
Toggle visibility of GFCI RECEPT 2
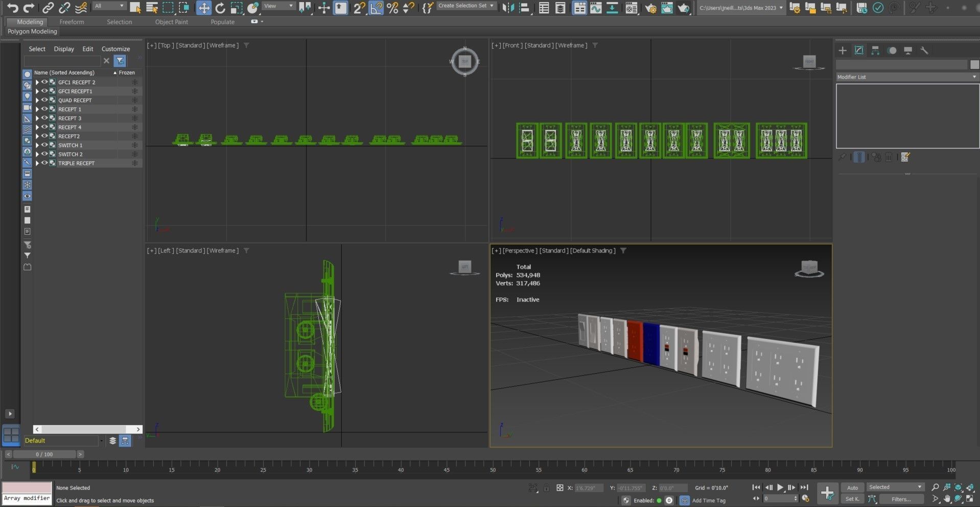[44, 82]
